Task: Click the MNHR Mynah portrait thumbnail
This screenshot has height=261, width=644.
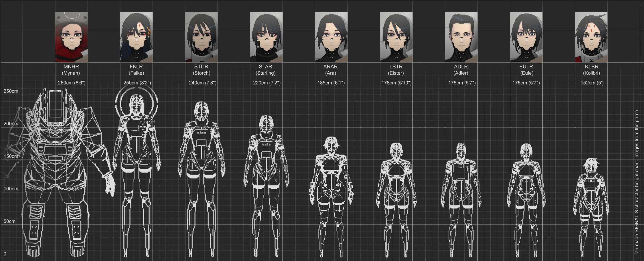Action: (x=71, y=37)
